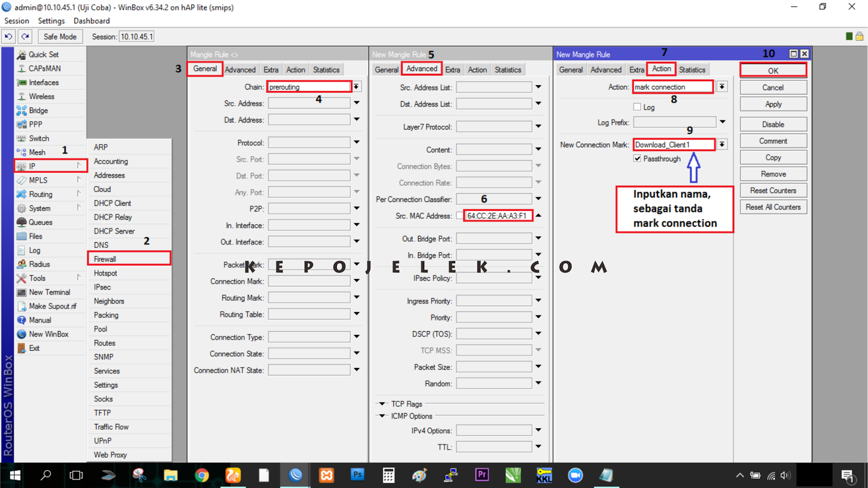Open Files in sidebar
Image resolution: width=868 pixels, height=488 pixels.
pos(35,236)
